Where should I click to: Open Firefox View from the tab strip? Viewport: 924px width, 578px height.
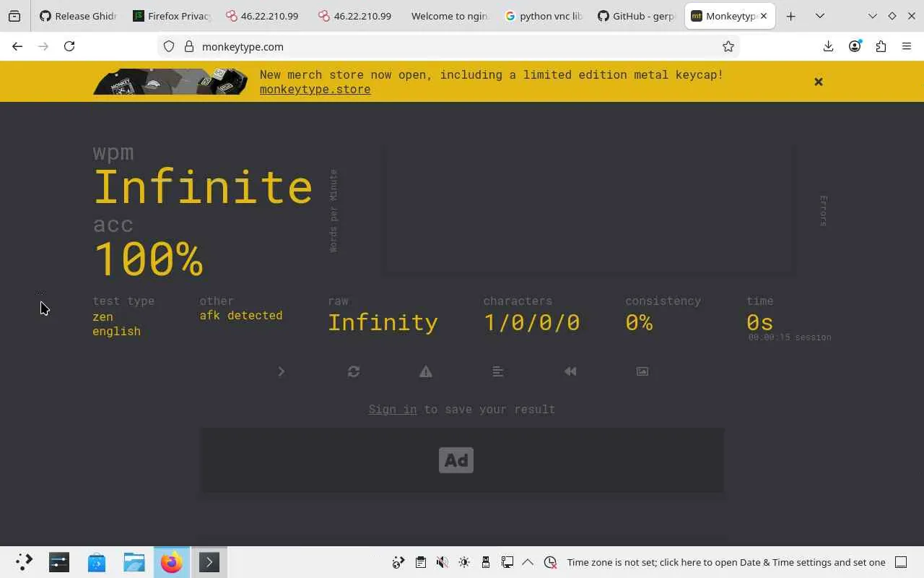click(14, 16)
